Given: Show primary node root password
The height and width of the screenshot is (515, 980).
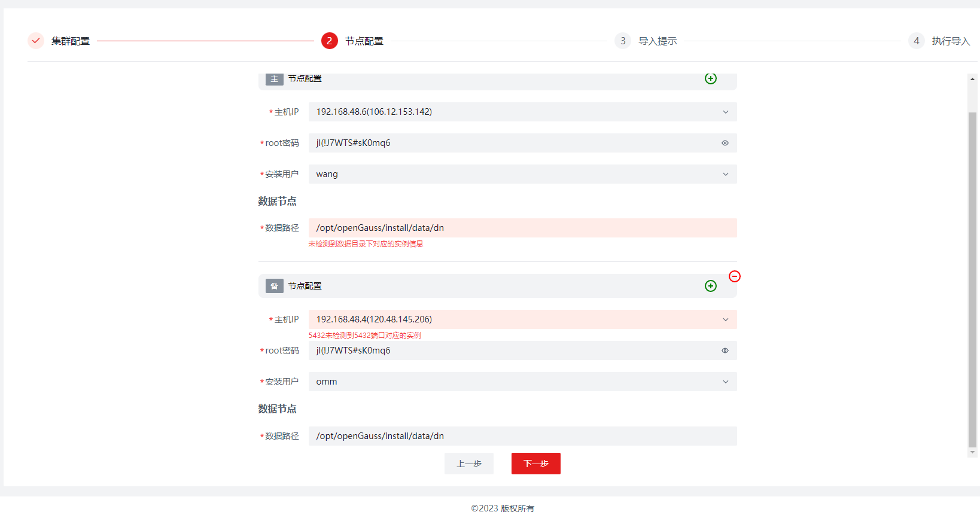Looking at the screenshot, I should (725, 143).
